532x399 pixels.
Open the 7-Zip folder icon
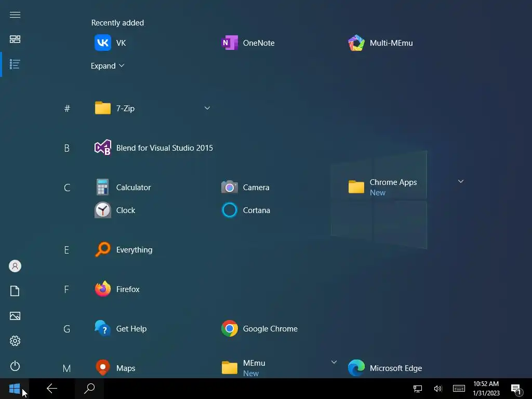(x=102, y=108)
